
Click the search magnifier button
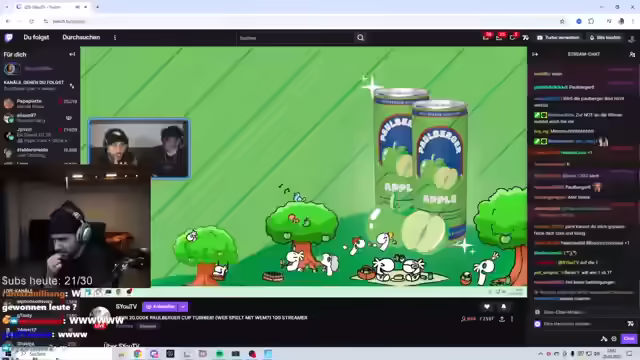(360, 38)
